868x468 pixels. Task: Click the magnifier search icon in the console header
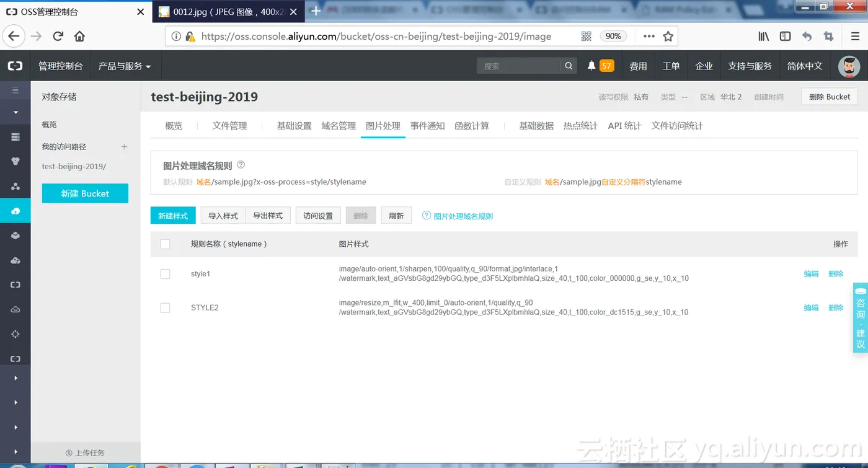click(x=569, y=66)
